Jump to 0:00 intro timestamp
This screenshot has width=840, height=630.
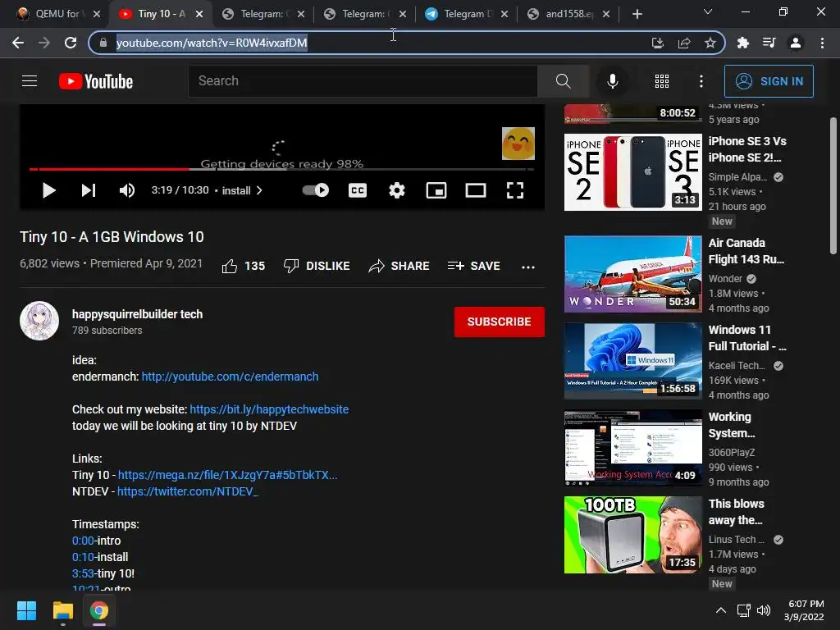(x=83, y=541)
